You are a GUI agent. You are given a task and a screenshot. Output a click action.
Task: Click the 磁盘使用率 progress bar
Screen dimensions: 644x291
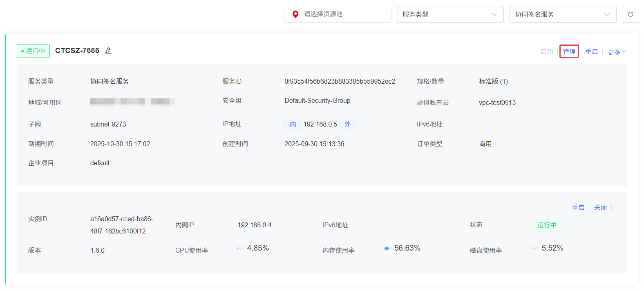tap(535, 248)
